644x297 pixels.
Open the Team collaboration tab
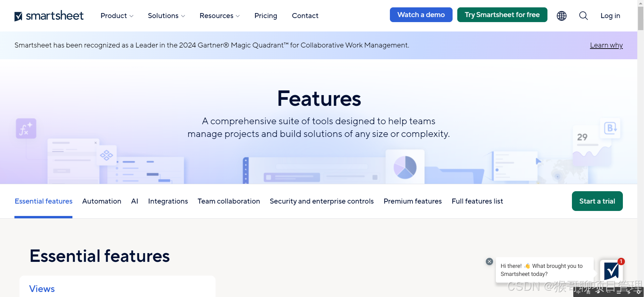click(x=229, y=201)
